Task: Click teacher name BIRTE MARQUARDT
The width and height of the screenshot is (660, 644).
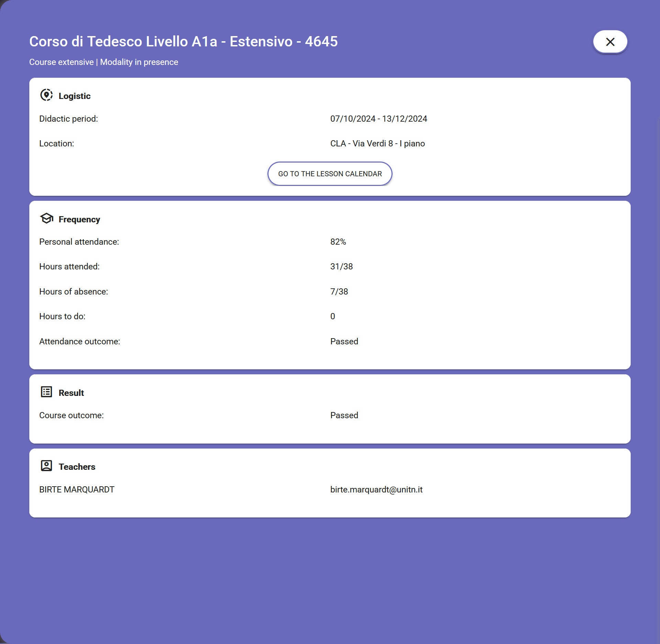Action: click(77, 489)
